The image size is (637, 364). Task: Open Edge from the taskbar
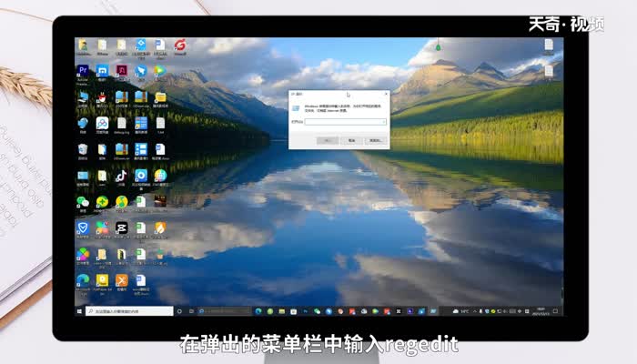coord(258,311)
